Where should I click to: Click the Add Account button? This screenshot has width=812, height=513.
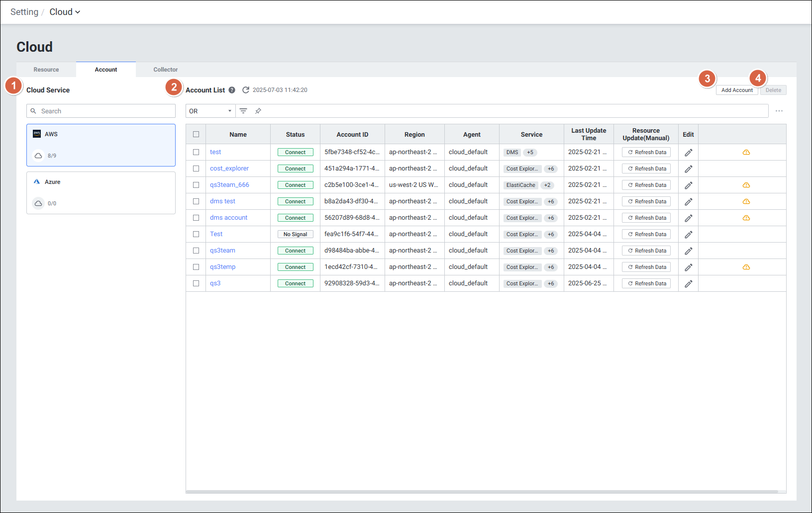coord(737,90)
